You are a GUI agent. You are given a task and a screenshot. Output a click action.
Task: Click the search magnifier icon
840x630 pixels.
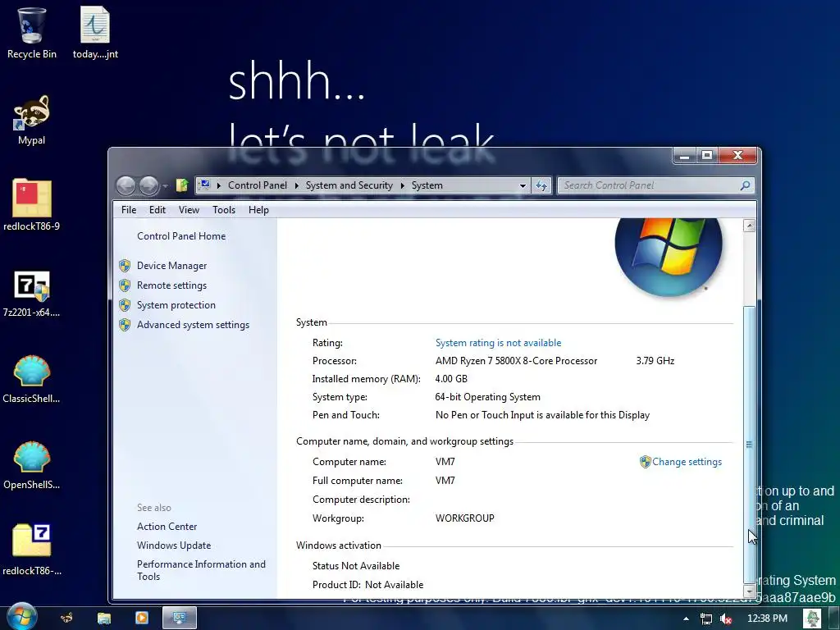click(745, 185)
